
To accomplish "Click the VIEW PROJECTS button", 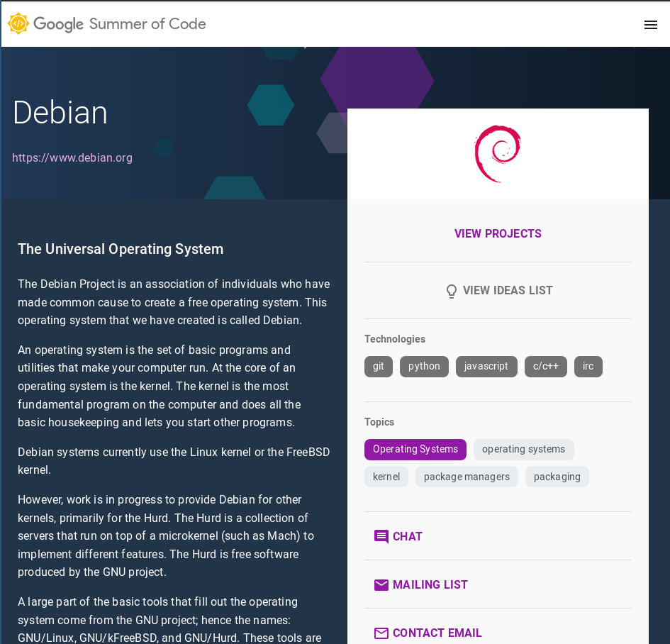I will click(x=498, y=234).
